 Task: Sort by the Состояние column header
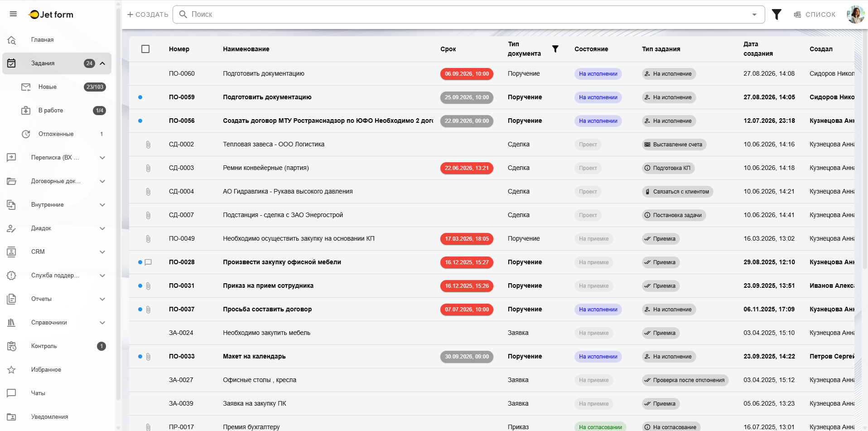(591, 49)
